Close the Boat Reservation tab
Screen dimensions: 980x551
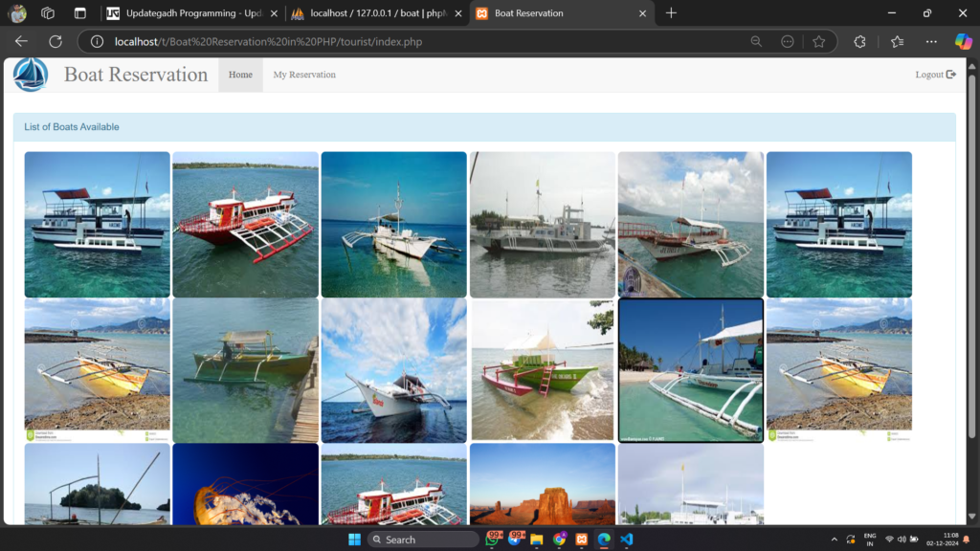(642, 13)
